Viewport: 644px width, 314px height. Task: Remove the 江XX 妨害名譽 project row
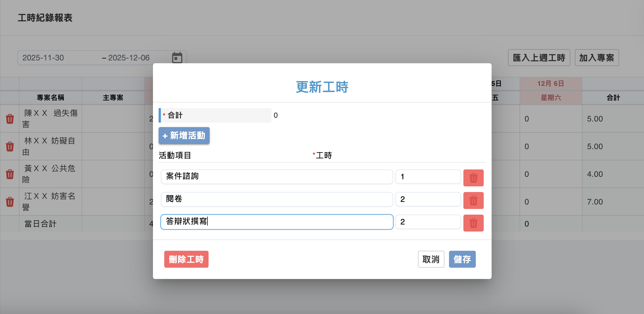tap(10, 202)
